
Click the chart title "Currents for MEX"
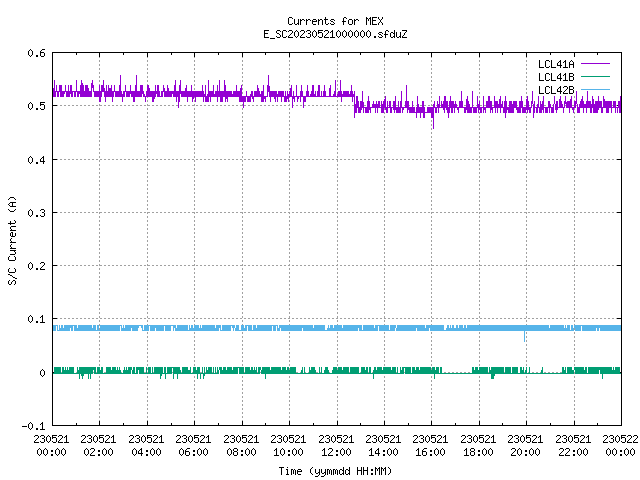(335, 21)
